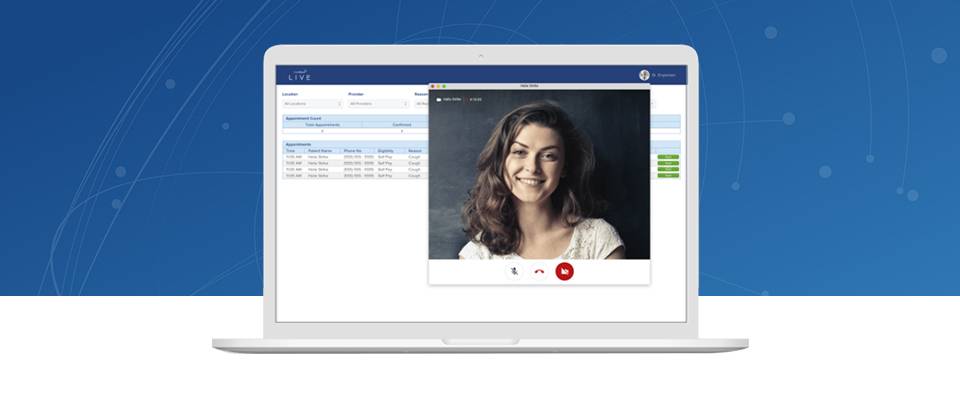Click the Confirmed column header
The image size is (960, 400).
402,124
